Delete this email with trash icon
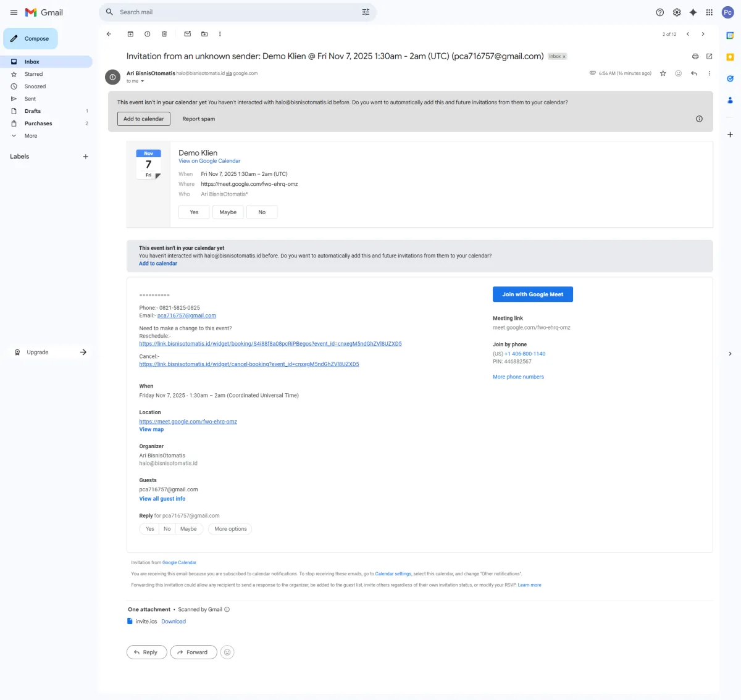 (164, 34)
